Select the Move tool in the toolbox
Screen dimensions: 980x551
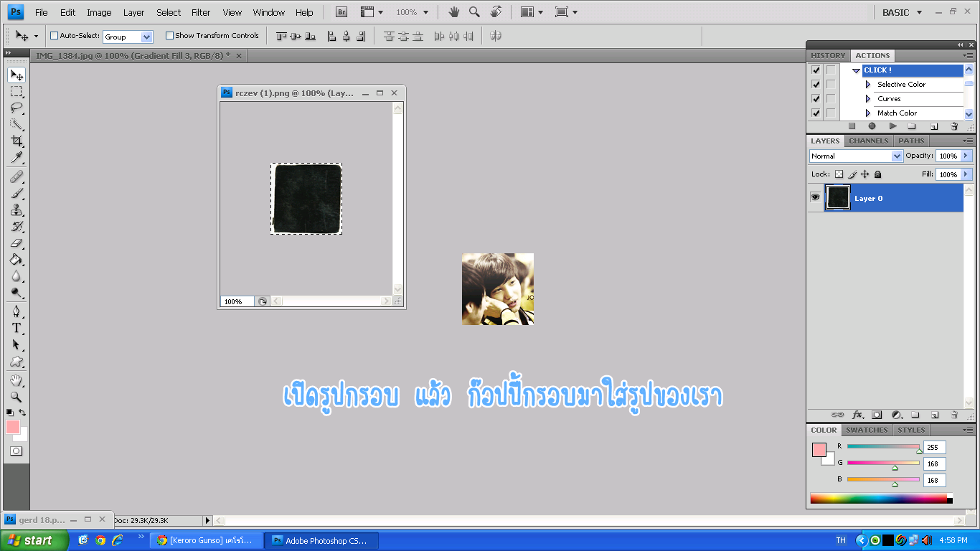[17, 75]
